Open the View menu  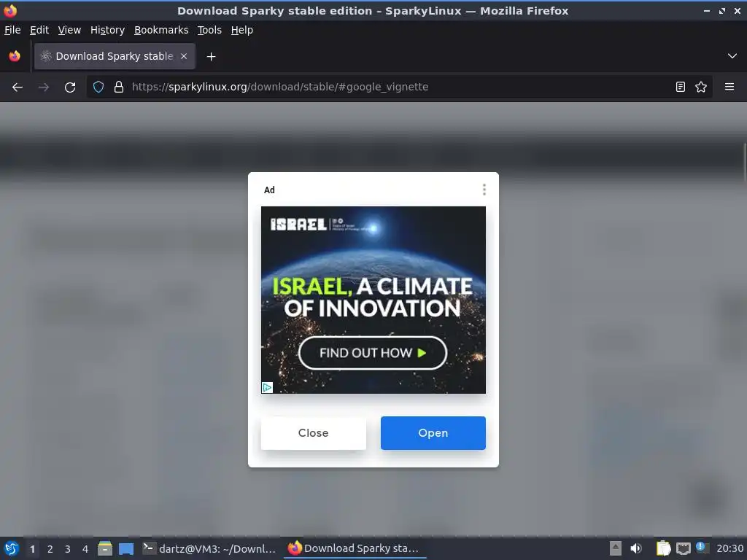(x=69, y=30)
